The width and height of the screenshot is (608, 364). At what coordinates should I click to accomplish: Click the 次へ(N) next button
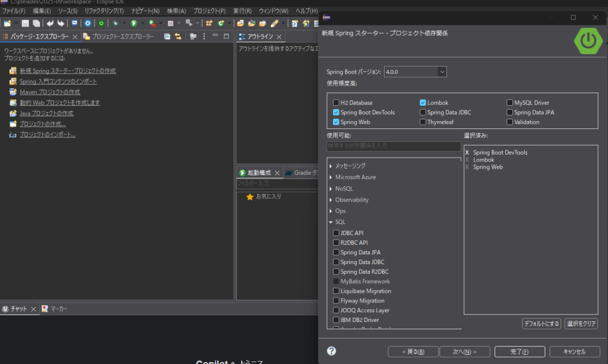(464, 352)
